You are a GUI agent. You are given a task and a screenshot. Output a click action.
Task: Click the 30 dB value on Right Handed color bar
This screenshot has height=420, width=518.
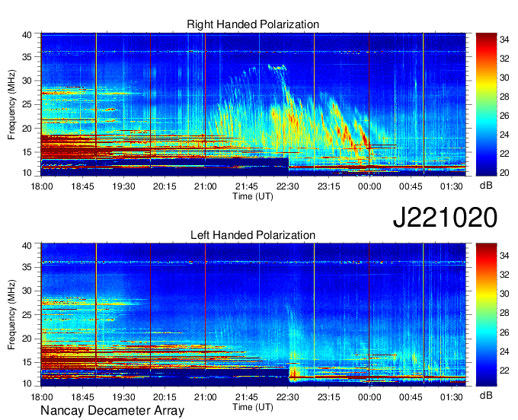(x=504, y=78)
